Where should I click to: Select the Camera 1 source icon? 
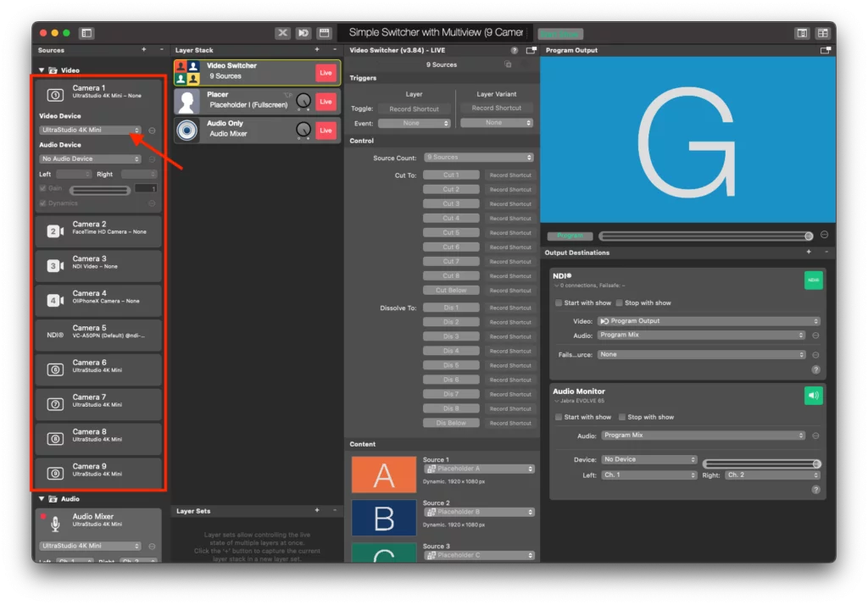click(55, 95)
